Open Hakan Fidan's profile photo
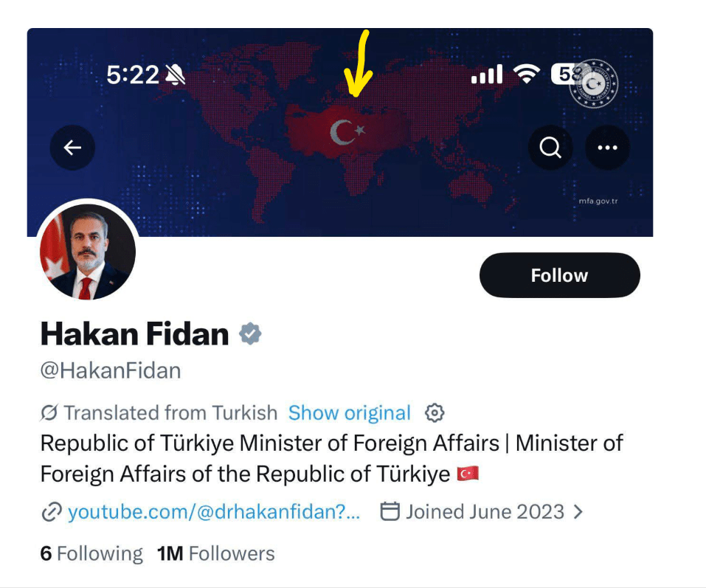 (87, 252)
